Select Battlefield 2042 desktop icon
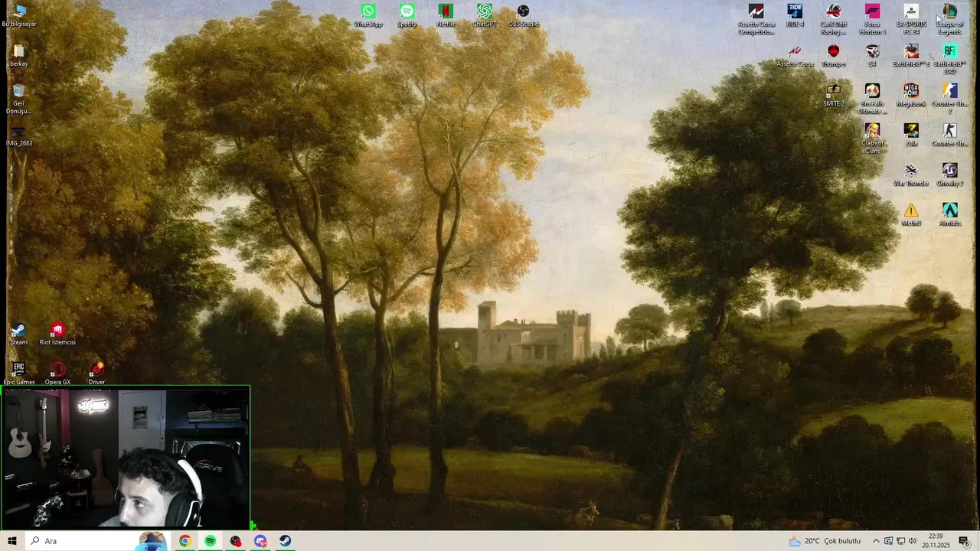 pyautogui.click(x=949, y=60)
